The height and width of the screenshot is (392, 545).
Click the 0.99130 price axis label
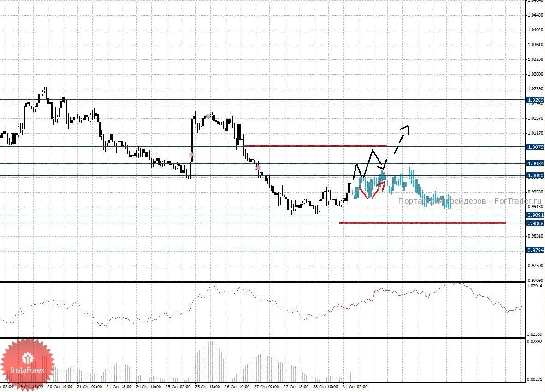pyautogui.click(x=535, y=206)
